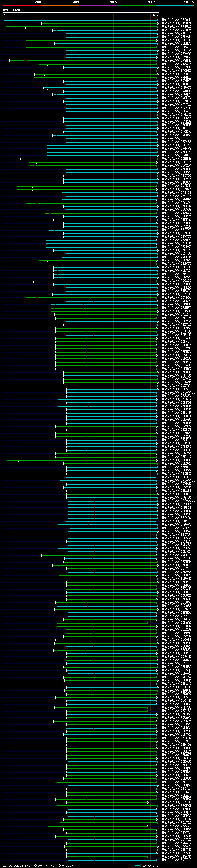The image size is (197, 868).
Task: Select the UniRef100_Q05UG3 label
Action: coord(177,57)
